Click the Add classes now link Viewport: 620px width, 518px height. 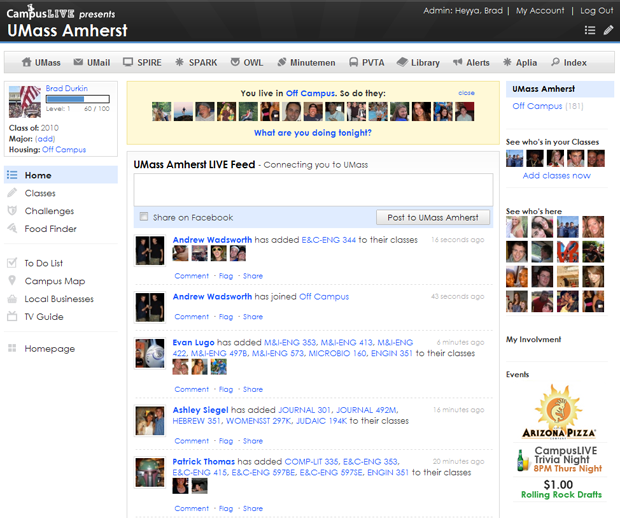[556, 175]
